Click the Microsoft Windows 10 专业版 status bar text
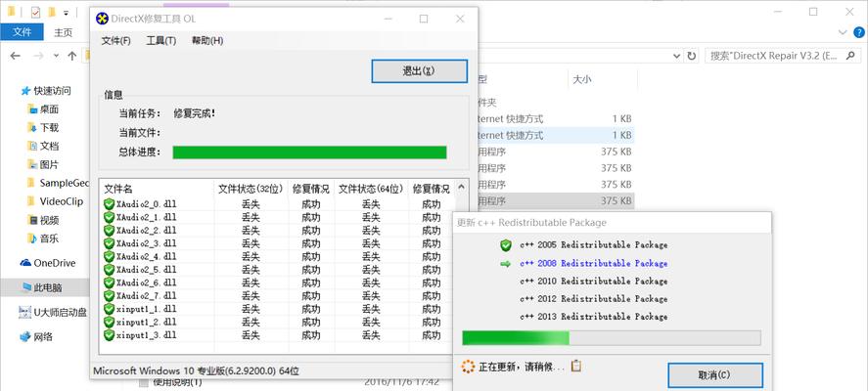 coord(197,370)
